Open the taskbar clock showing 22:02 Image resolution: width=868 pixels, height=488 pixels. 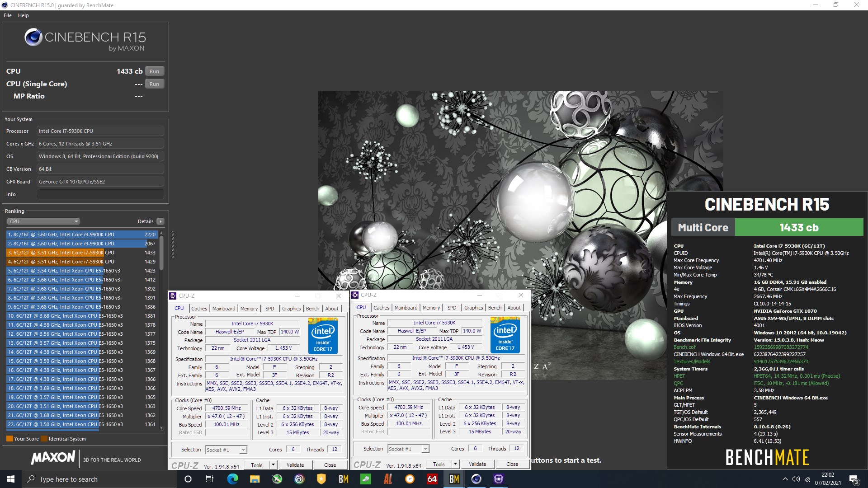click(x=828, y=479)
